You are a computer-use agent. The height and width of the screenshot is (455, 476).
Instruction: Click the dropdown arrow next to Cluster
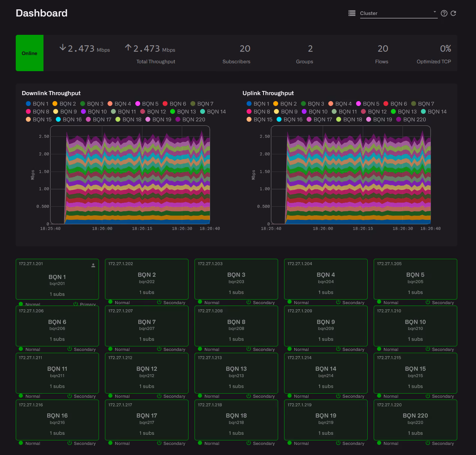tap(435, 12)
